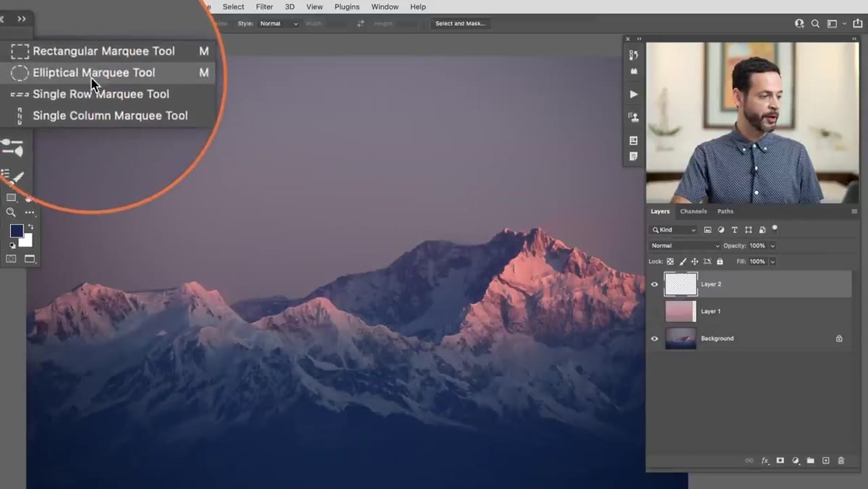Add layer mask icon
The height and width of the screenshot is (489, 868).
[780, 461]
